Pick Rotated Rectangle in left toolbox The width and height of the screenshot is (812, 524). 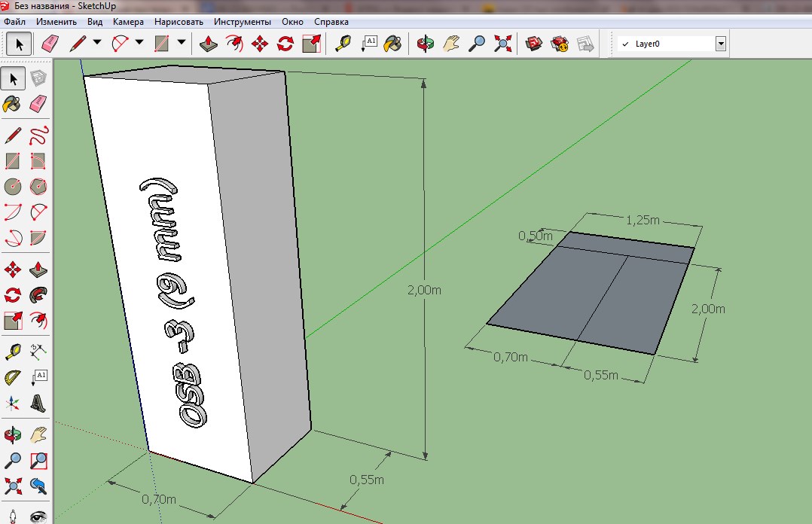(x=38, y=161)
